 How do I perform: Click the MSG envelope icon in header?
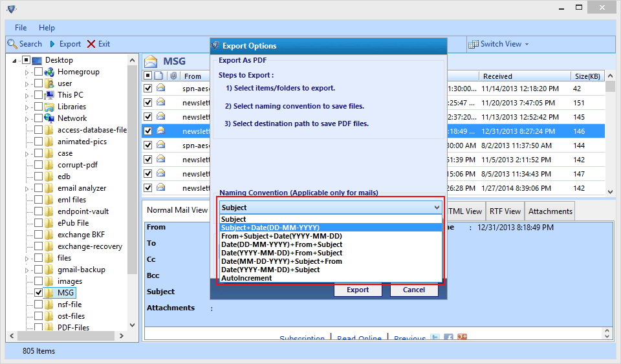tap(151, 61)
